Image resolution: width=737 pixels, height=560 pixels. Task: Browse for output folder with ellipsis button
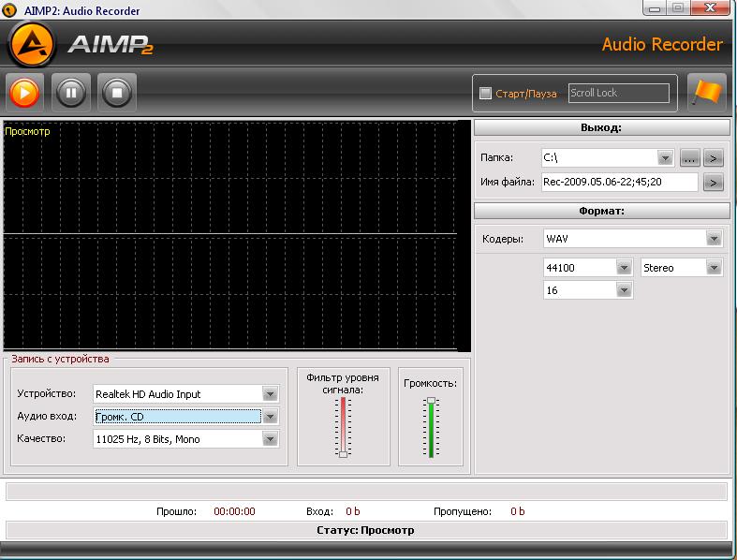coord(689,157)
